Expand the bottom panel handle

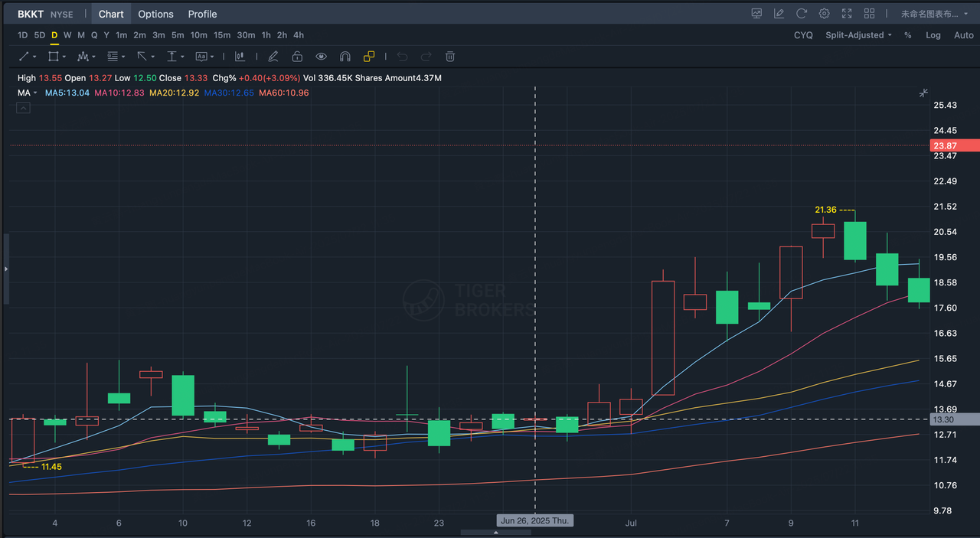tap(496, 533)
